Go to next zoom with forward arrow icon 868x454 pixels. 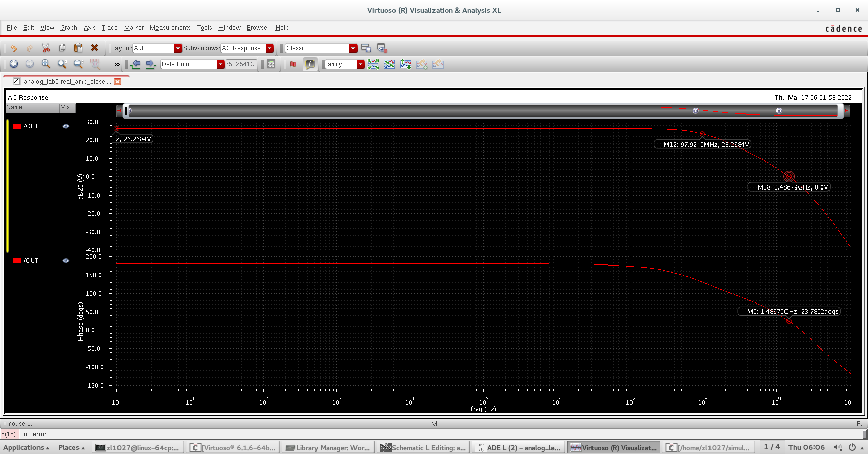(30, 64)
